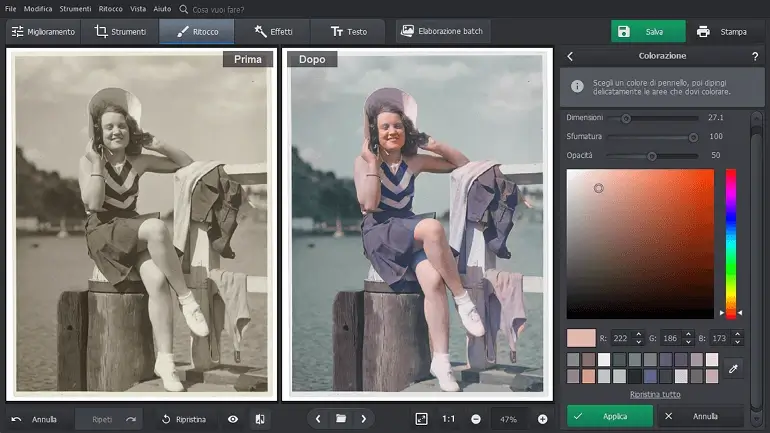The height and width of the screenshot is (433, 770).
Task: Open the Modifica menu
Action: point(38,9)
